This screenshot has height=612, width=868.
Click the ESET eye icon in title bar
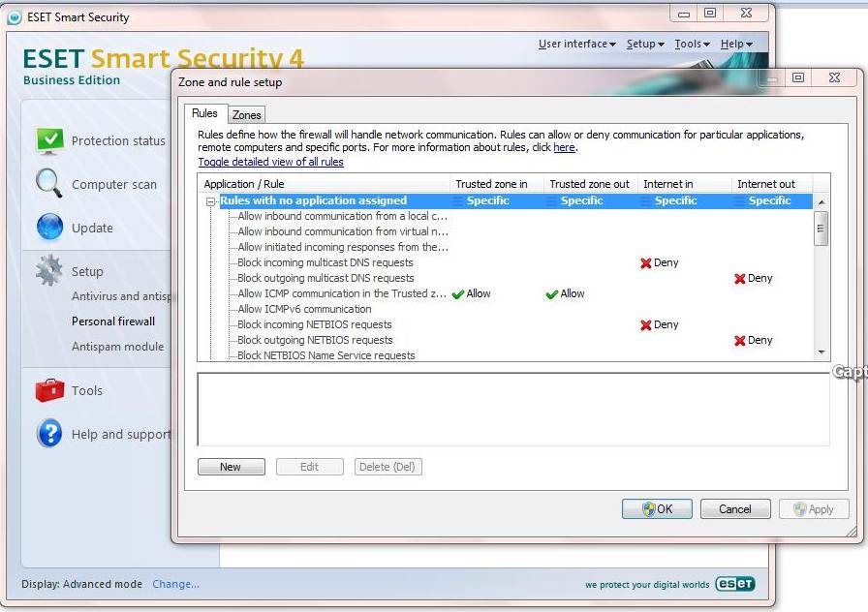(15, 17)
